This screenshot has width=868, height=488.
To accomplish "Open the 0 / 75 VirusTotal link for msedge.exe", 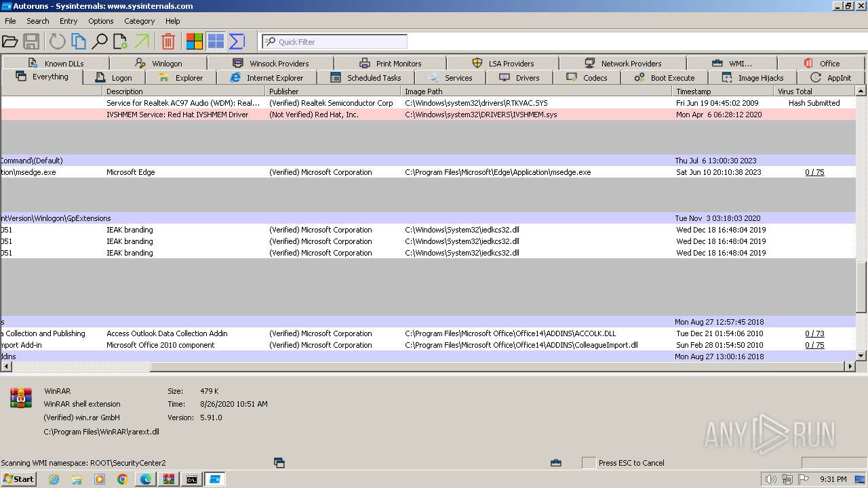I will (814, 172).
